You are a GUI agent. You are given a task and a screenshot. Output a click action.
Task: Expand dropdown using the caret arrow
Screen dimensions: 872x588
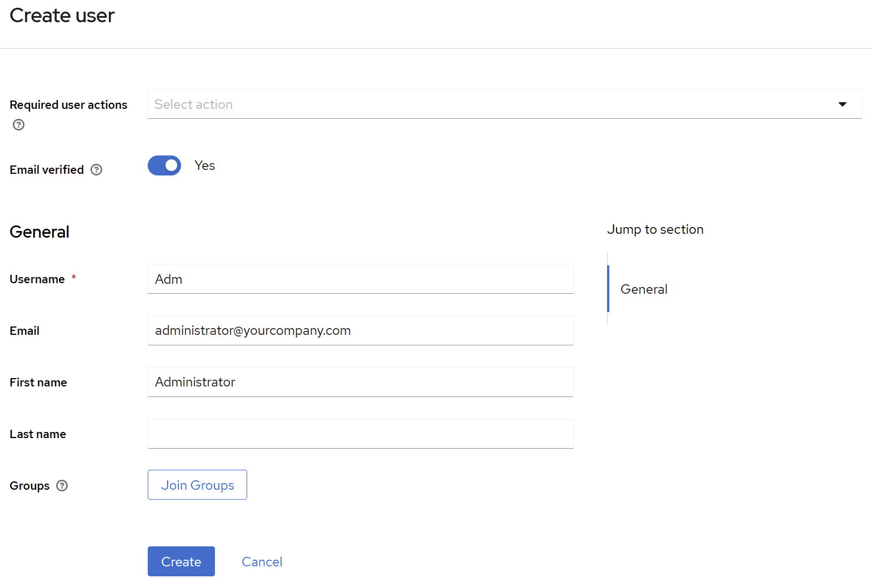(x=842, y=104)
